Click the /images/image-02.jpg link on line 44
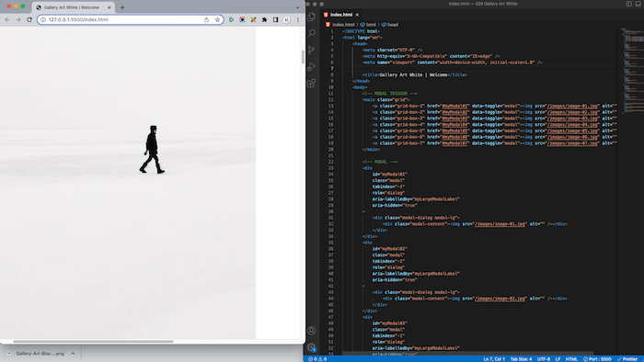 click(500, 299)
